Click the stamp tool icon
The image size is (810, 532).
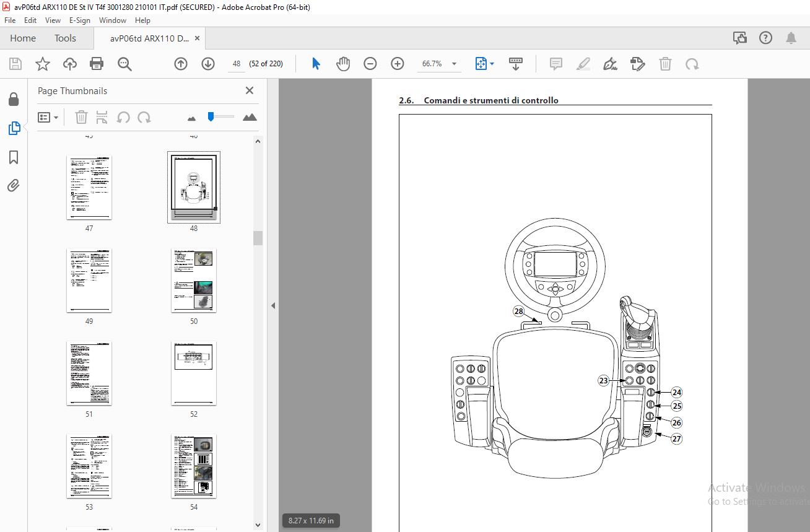(x=638, y=64)
